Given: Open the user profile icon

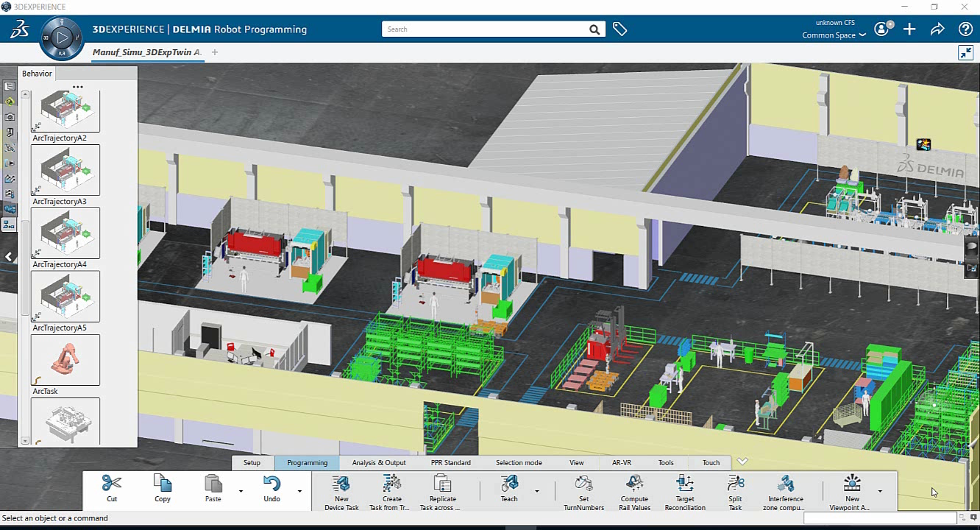Looking at the screenshot, I should coord(881,29).
